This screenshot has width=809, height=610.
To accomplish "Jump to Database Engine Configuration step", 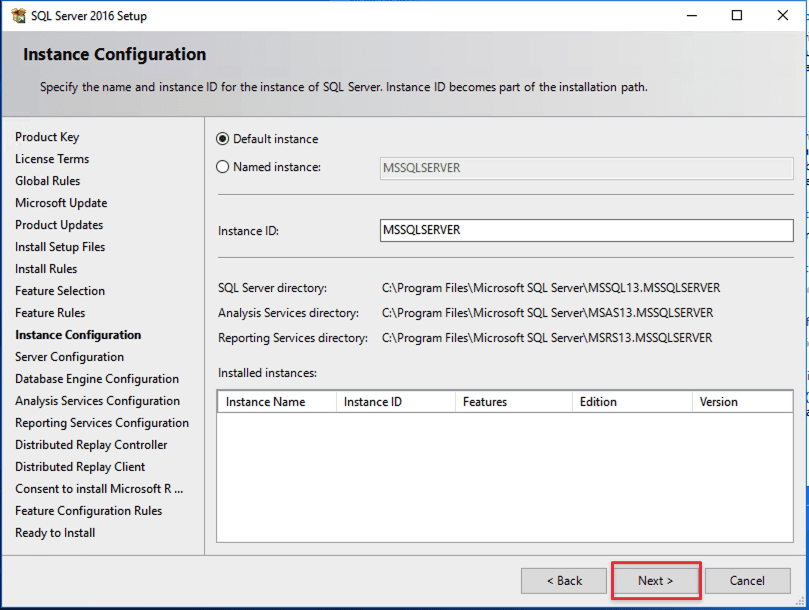I will coord(97,379).
